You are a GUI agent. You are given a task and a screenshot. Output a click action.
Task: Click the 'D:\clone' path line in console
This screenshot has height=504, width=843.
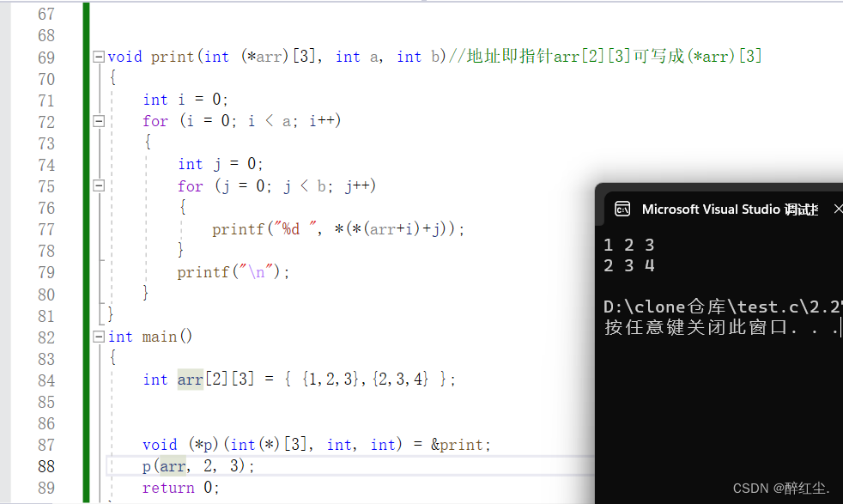click(723, 307)
